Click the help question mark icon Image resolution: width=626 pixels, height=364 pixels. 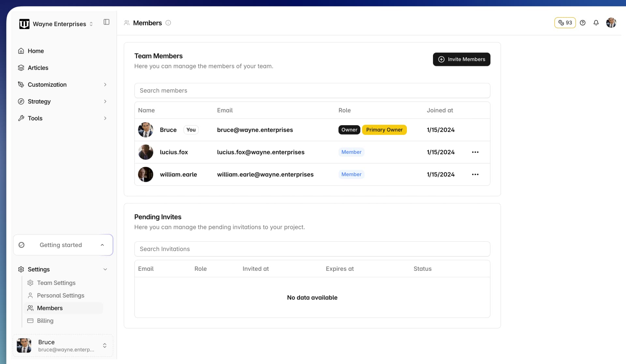[x=583, y=22]
